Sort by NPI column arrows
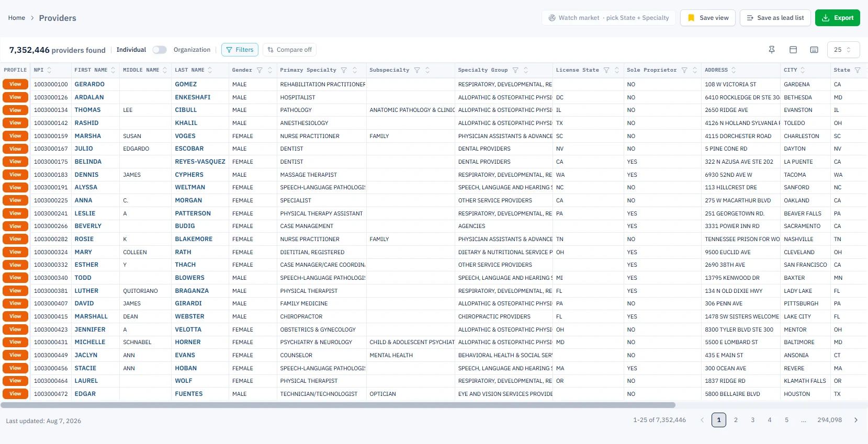The height and width of the screenshot is (444, 868). click(x=49, y=70)
